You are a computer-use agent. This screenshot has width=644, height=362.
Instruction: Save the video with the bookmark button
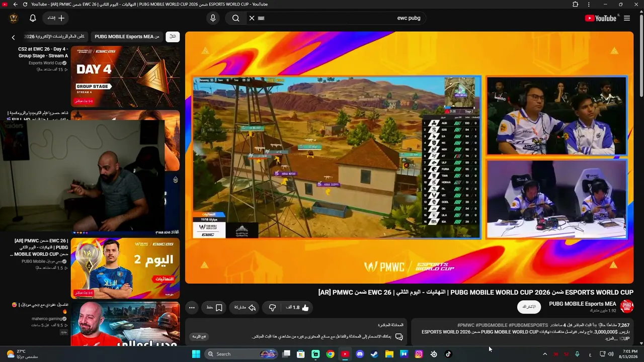click(214, 307)
